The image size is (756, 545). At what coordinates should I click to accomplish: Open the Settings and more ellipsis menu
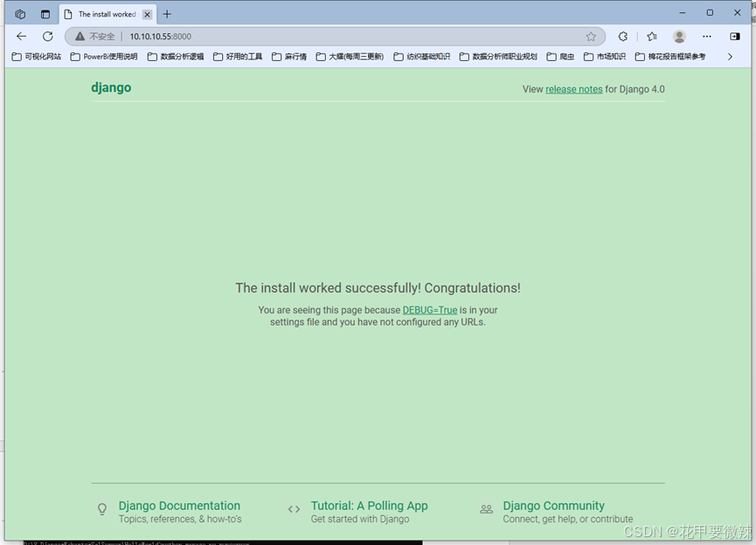tap(707, 36)
